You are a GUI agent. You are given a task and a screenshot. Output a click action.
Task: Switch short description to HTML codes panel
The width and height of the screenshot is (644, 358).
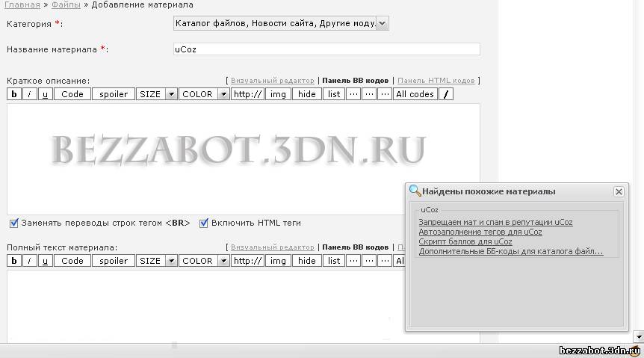pos(436,81)
